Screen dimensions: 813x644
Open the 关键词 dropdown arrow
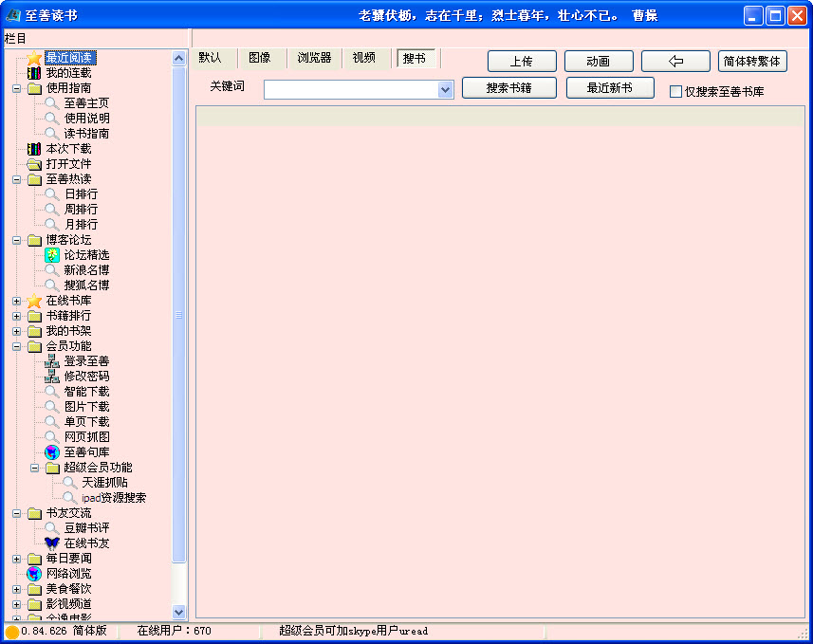tap(446, 90)
